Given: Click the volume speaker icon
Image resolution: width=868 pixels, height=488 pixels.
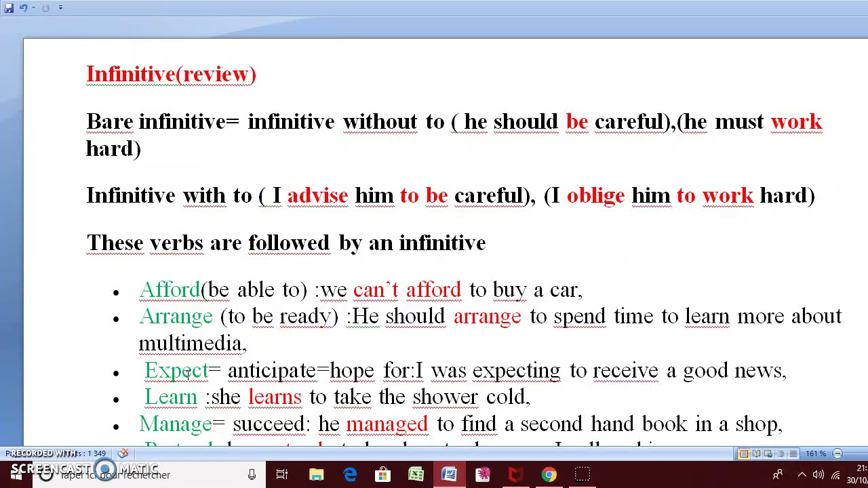Looking at the screenshot, I should [819, 474].
